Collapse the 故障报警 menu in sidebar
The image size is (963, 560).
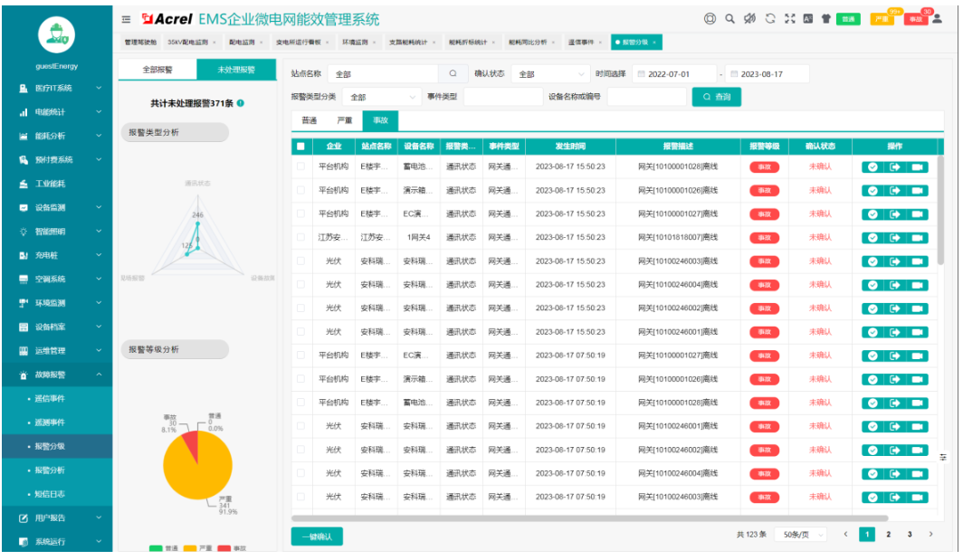[x=56, y=375]
